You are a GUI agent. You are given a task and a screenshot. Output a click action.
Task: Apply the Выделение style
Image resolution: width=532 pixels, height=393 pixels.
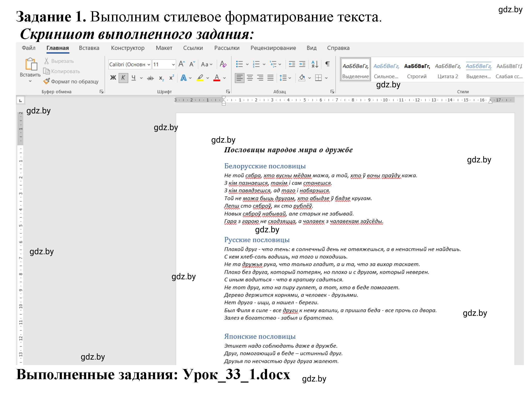point(355,70)
